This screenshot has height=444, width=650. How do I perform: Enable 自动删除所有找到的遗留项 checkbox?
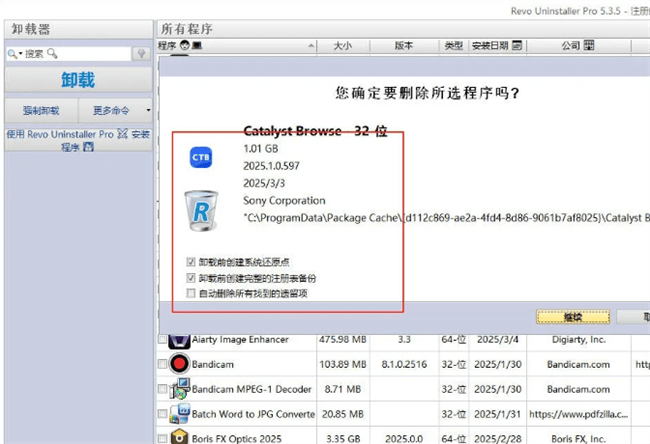191,294
